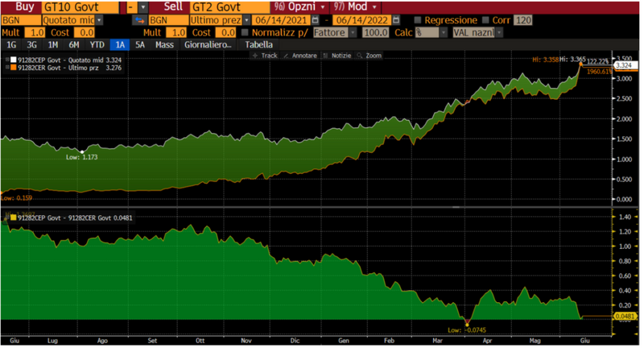The height and width of the screenshot is (348, 644).
Task: Check the Normalizz p/ checkbox
Action: 246,32
